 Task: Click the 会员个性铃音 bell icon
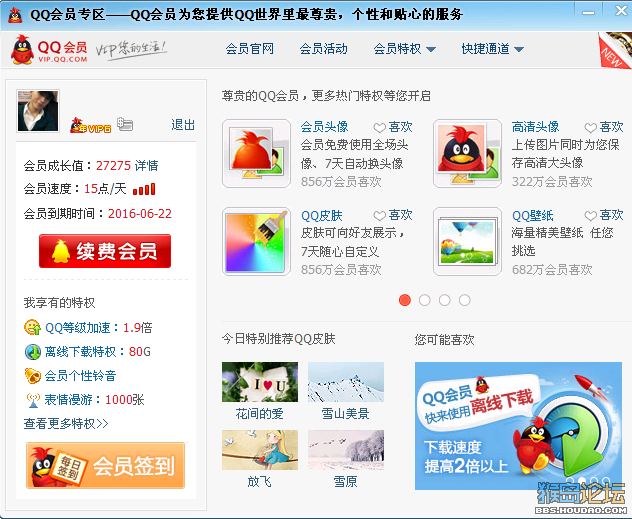(x=32, y=376)
